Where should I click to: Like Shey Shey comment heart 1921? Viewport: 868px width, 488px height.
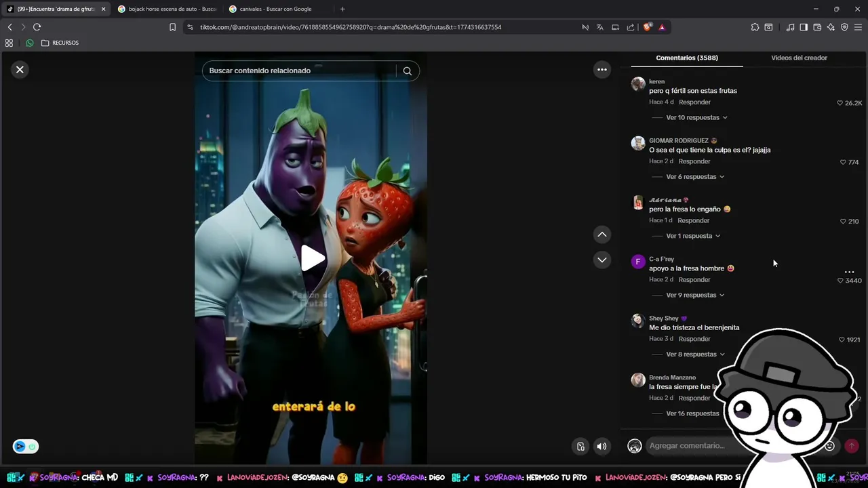point(842,340)
